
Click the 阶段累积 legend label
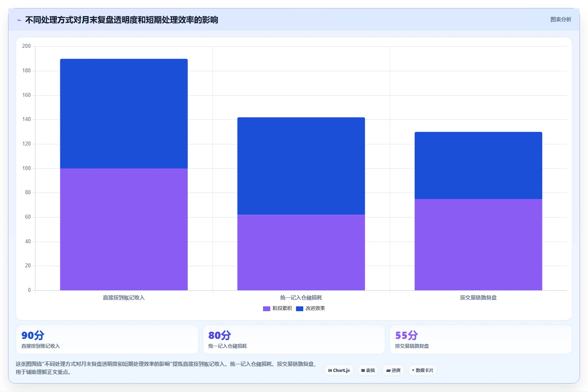pyautogui.click(x=282, y=308)
